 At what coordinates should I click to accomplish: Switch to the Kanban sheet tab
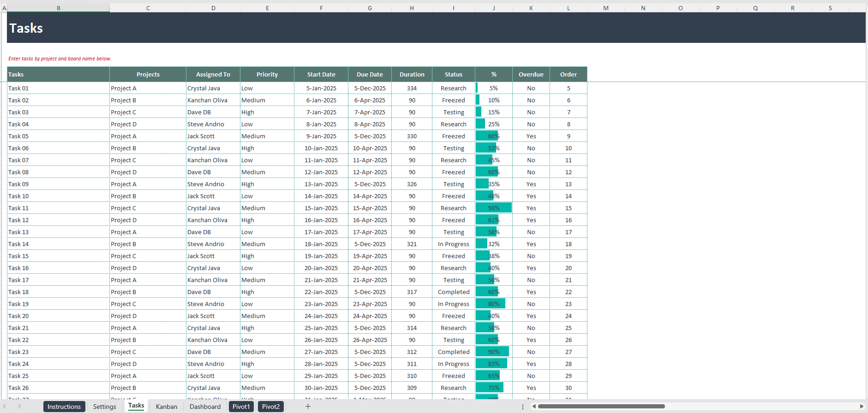tap(167, 407)
